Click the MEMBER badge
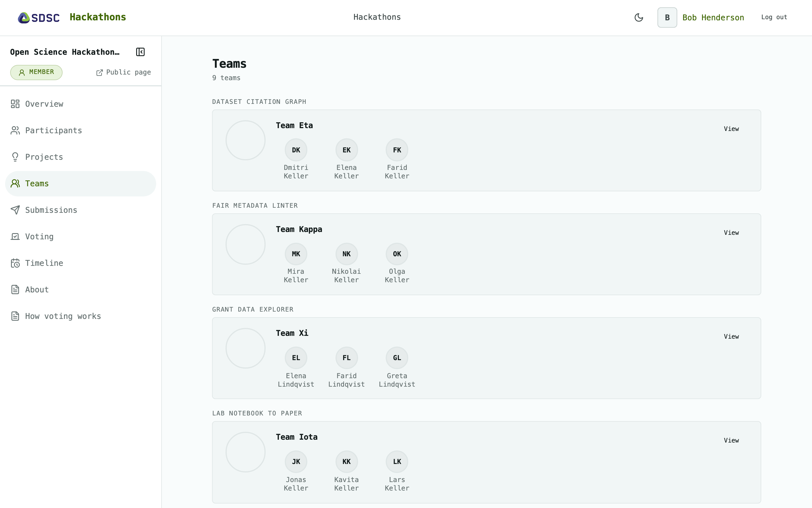This screenshot has height=508, width=812. point(36,72)
